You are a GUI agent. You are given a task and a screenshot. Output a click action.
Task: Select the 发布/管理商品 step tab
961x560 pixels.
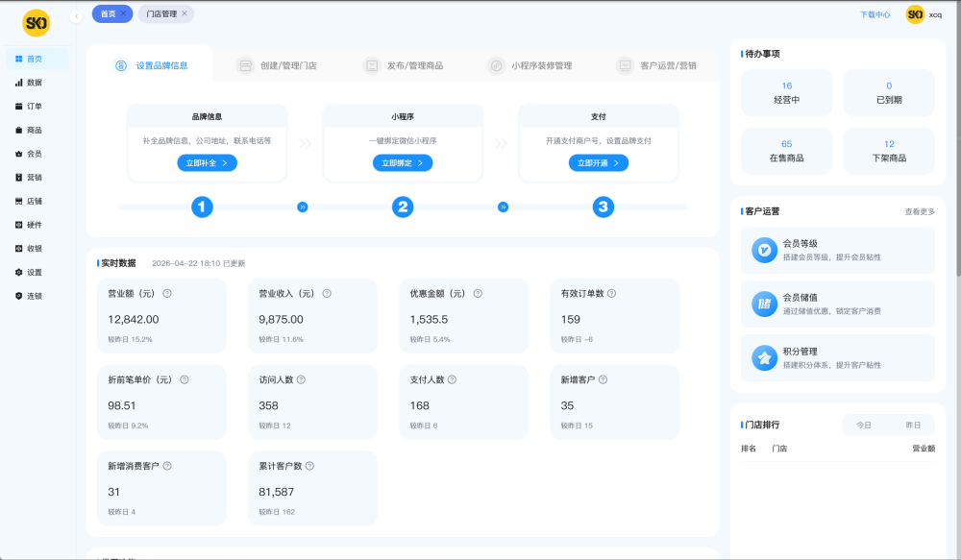(404, 65)
